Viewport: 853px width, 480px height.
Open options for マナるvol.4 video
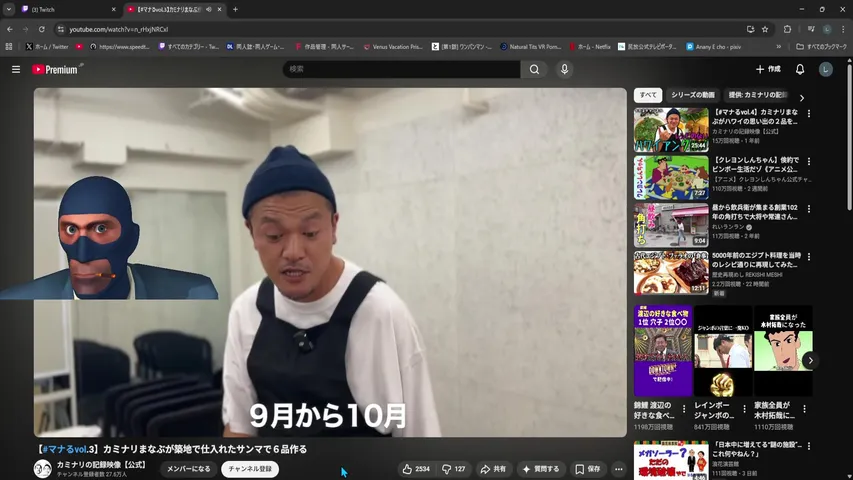coord(809,114)
